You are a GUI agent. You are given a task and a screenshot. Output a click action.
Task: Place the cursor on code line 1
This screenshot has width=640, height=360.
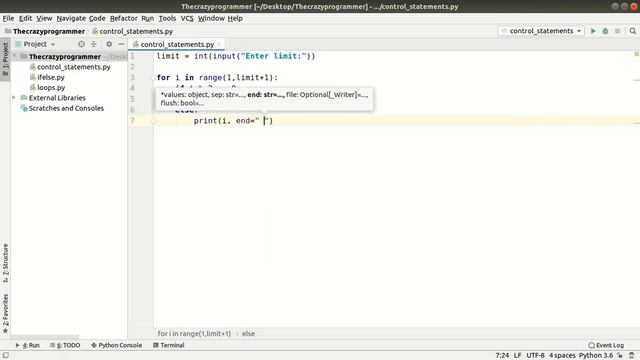(236, 56)
